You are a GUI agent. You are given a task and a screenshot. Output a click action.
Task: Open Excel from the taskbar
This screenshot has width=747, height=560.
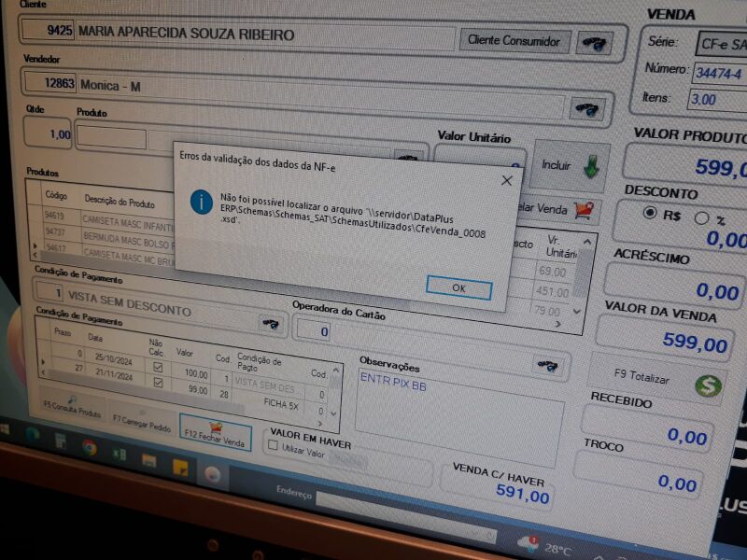120,454
